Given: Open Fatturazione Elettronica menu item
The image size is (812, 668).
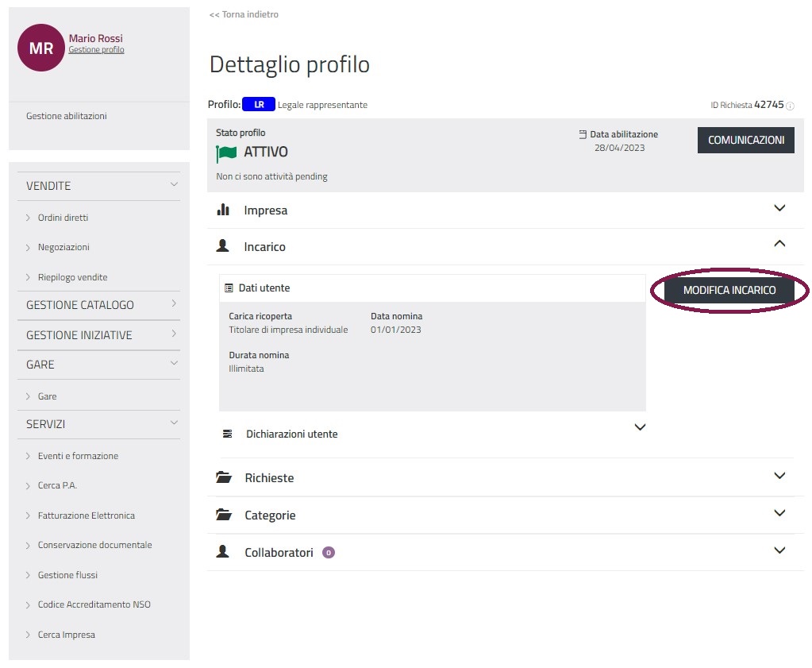Looking at the screenshot, I should (86, 515).
